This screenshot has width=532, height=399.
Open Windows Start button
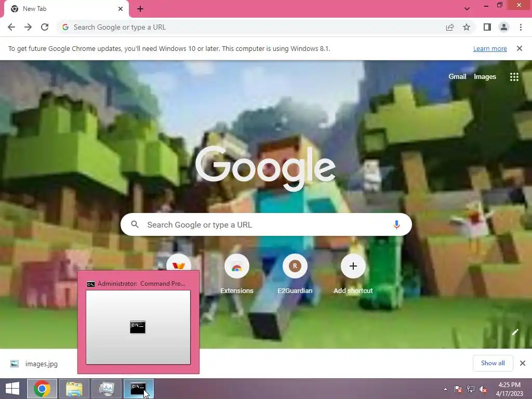(12, 389)
